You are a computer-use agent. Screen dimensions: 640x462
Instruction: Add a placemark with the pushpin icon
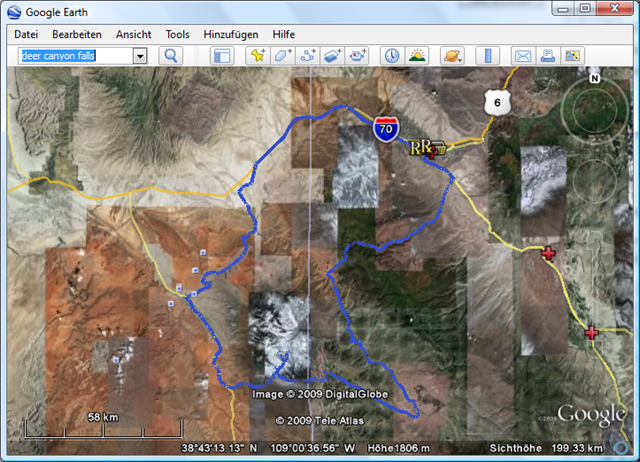(x=258, y=56)
